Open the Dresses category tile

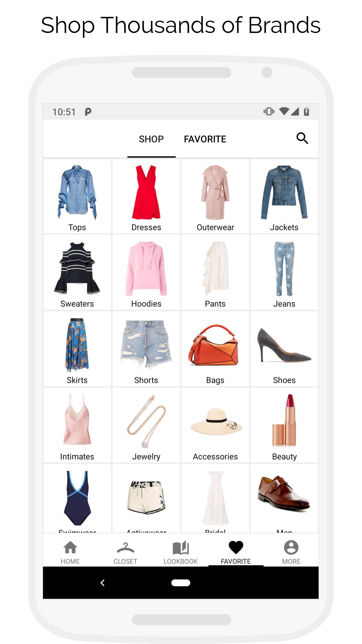(146, 196)
